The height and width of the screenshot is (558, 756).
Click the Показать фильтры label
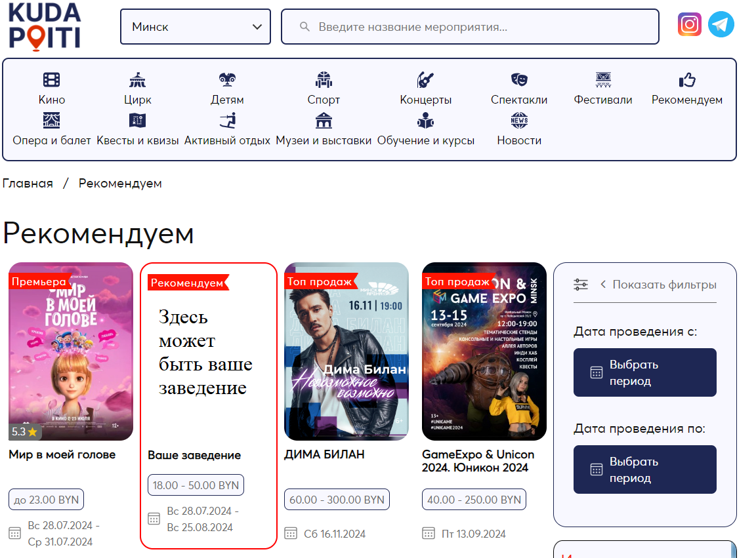[664, 285]
